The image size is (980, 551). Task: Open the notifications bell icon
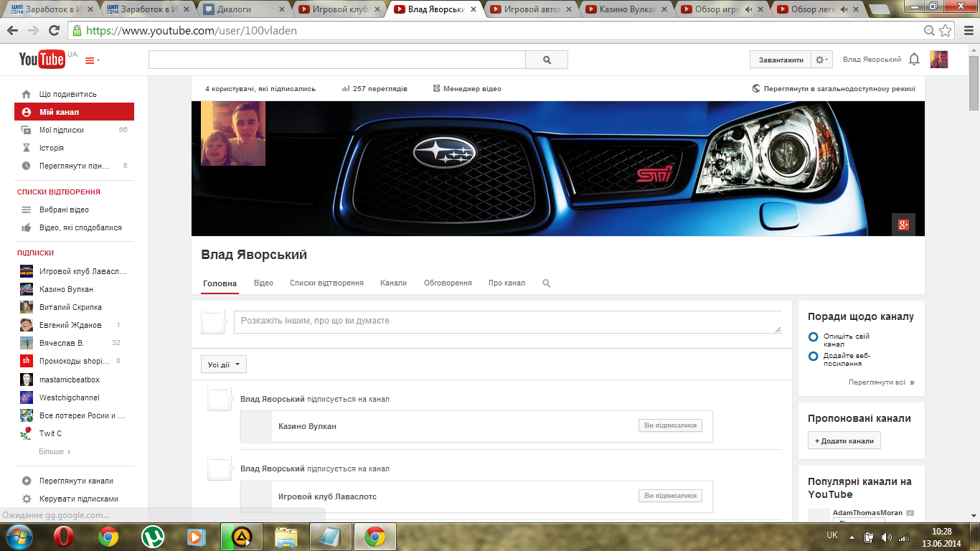click(914, 60)
